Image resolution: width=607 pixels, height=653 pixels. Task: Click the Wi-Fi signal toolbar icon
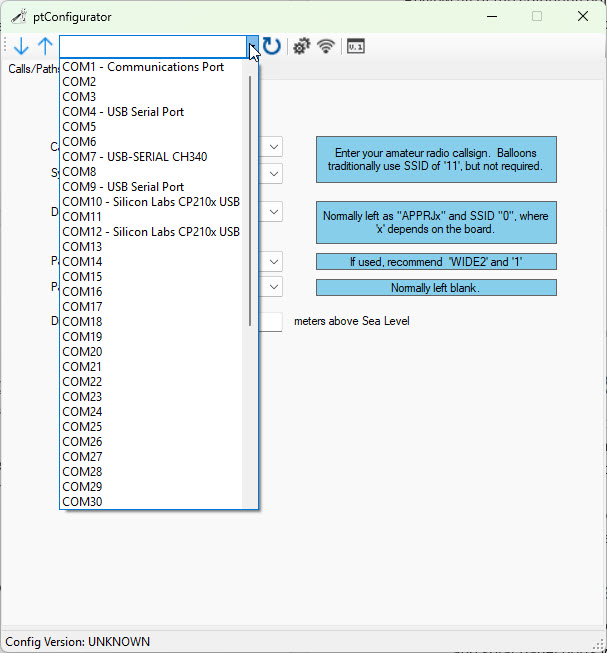click(325, 46)
